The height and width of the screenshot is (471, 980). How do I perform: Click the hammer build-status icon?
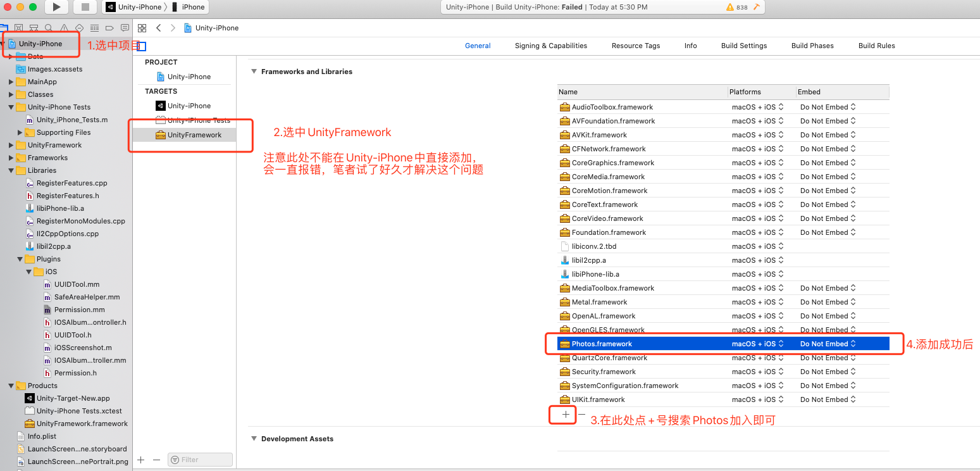pyautogui.click(x=757, y=7)
